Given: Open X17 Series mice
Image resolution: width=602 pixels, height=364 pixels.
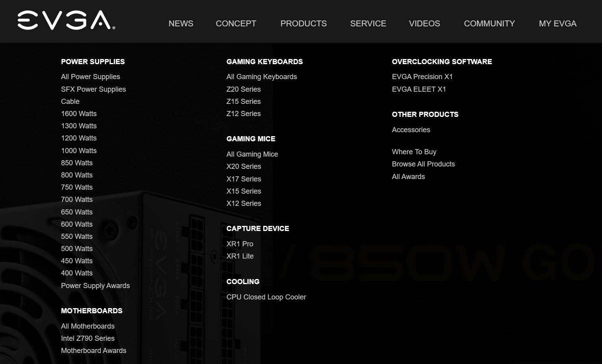Looking at the screenshot, I should coord(244,179).
